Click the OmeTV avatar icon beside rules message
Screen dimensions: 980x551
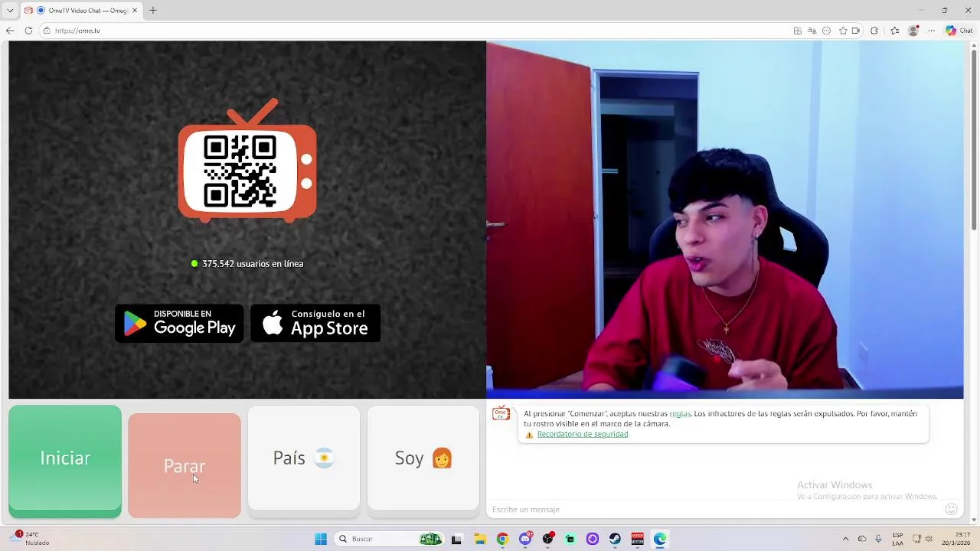click(x=501, y=414)
